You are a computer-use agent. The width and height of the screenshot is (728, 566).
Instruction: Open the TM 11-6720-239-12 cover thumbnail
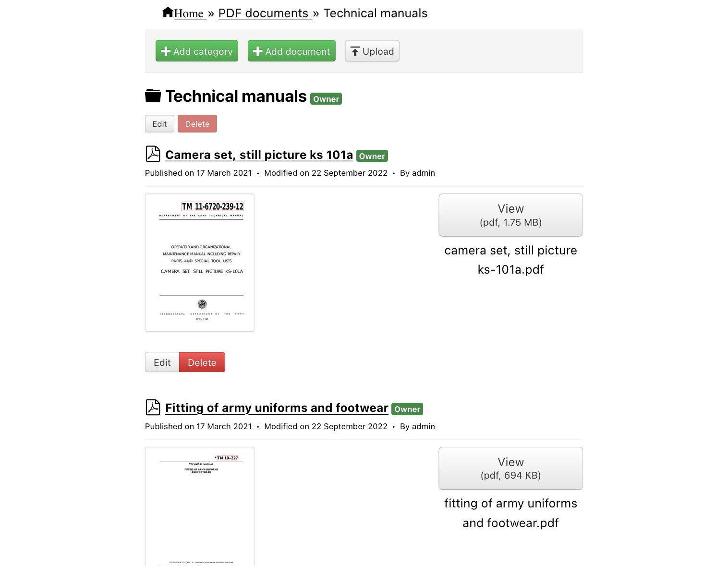click(x=200, y=263)
